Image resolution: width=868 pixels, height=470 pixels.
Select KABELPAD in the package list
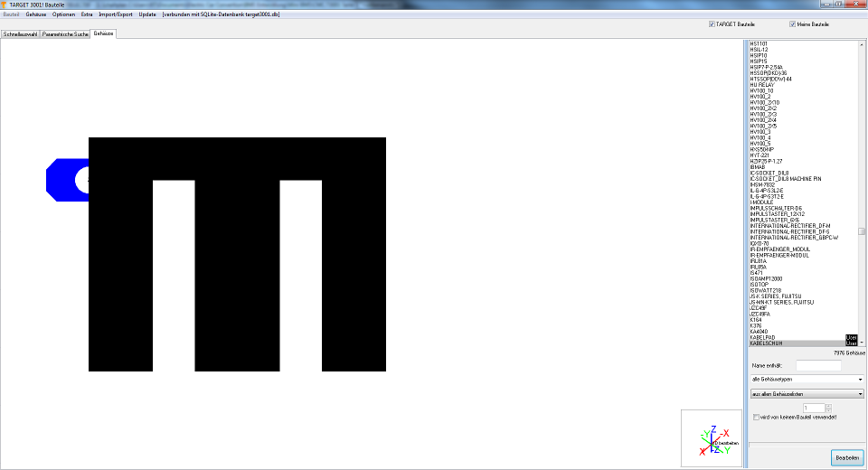(762, 338)
